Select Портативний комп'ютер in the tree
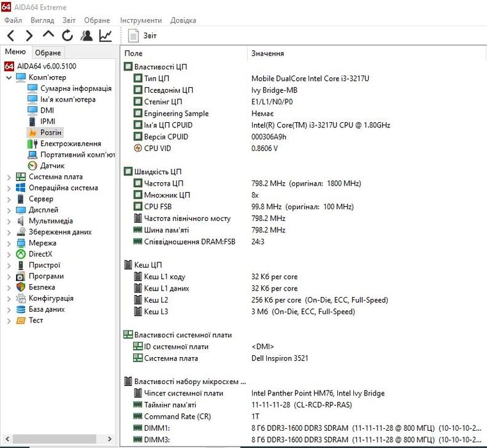 [77, 155]
